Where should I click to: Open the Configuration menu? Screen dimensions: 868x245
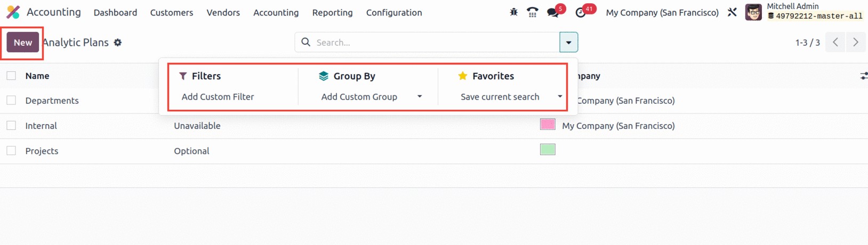click(394, 12)
